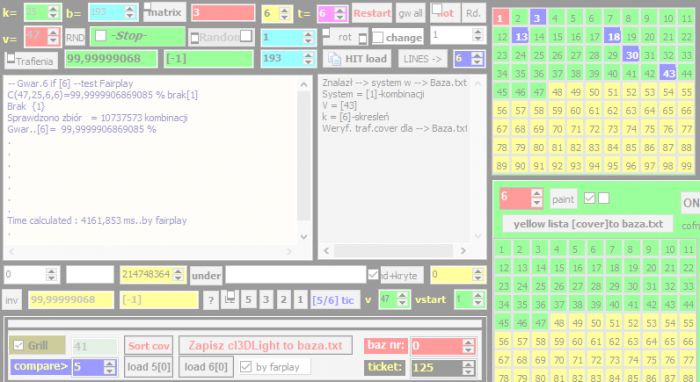Click number 18 in the top grid
Image resolution: width=700 pixels, height=382 pixels.
point(613,37)
